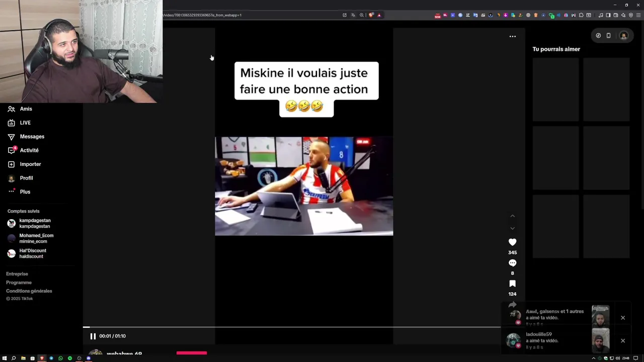Click open-in-app icon in address bar
Image resolution: width=644 pixels, height=362 pixels.
pyautogui.click(x=345, y=15)
